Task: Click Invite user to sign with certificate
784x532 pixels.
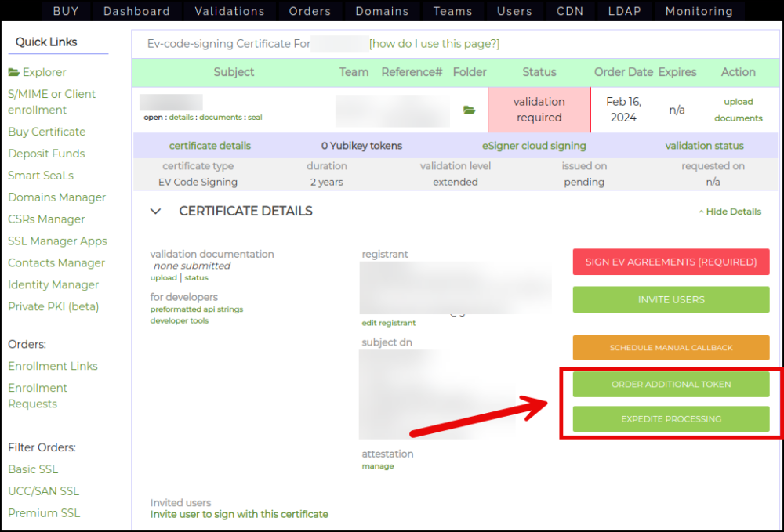Action: click(x=239, y=514)
